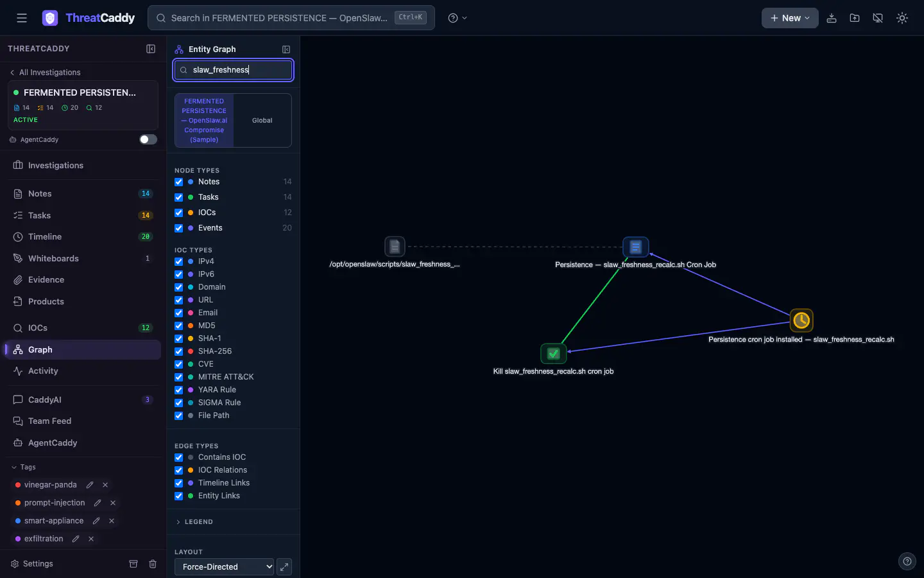The image size is (924, 578).
Task: Open Settings
Action: click(x=32, y=564)
